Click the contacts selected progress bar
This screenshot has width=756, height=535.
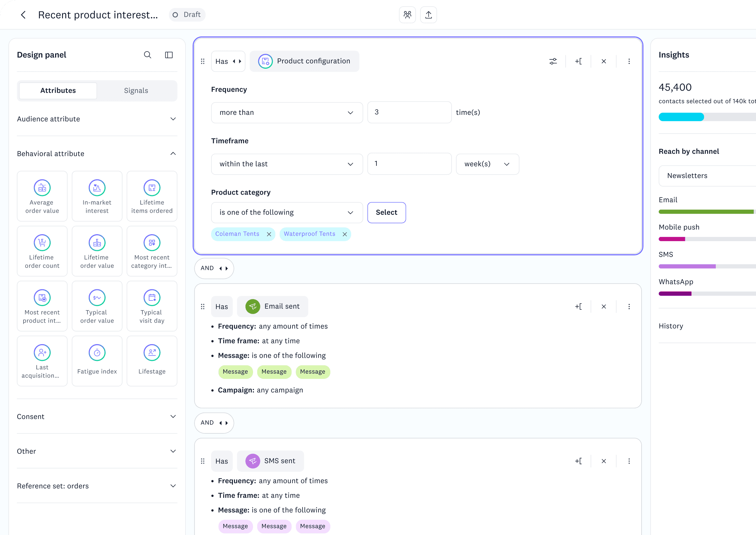(x=707, y=117)
